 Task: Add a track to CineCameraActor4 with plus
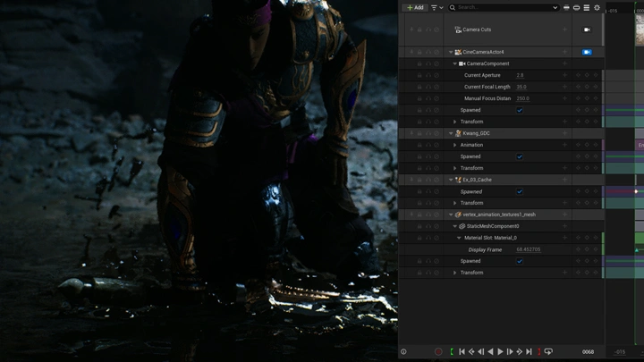[x=564, y=52]
